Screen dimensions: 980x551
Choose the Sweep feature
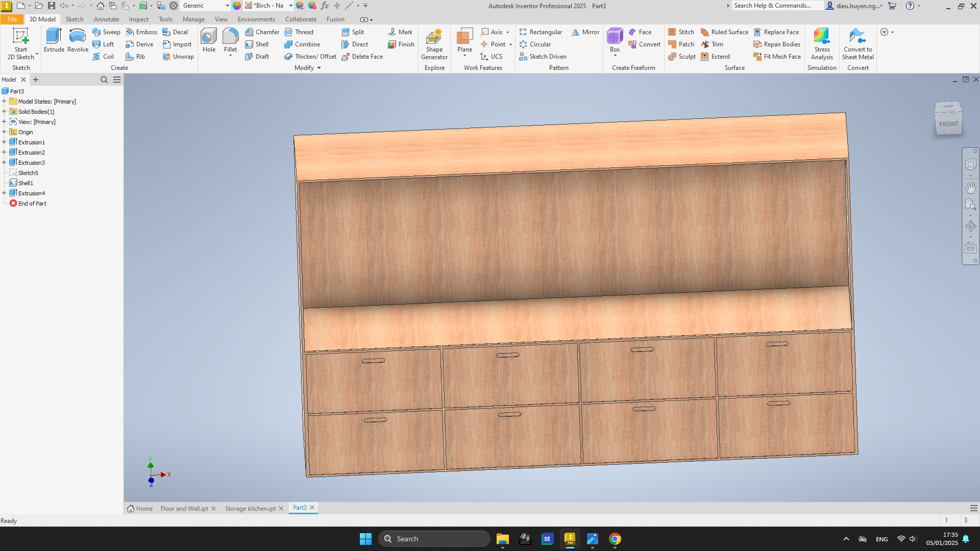click(106, 32)
